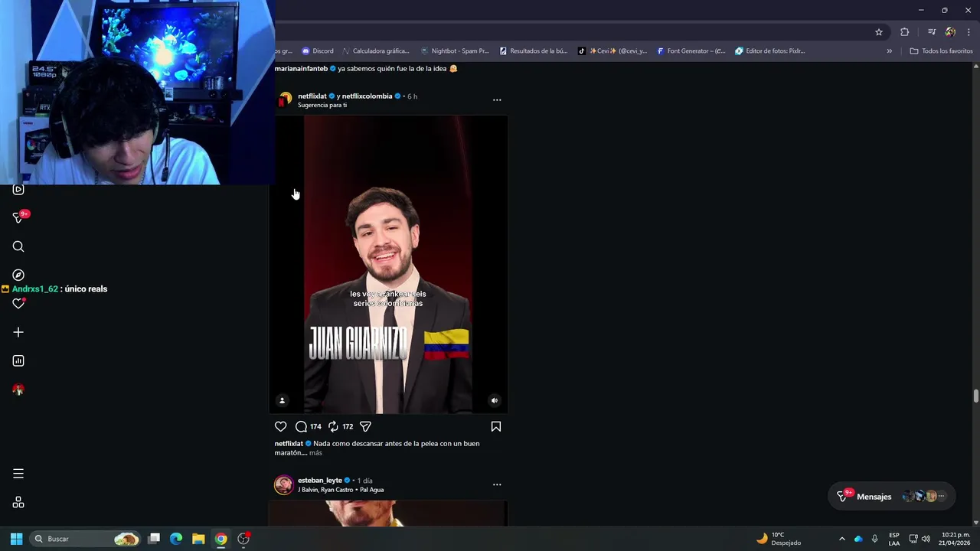Like the netflixlat post
Image resolution: width=980 pixels, height=551 pixels.
(281, 426)
